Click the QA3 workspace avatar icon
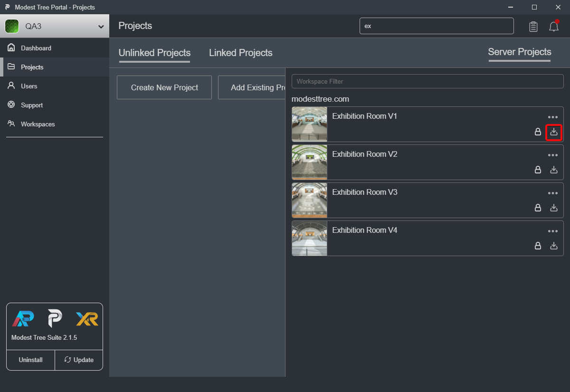 coord(12,26)
